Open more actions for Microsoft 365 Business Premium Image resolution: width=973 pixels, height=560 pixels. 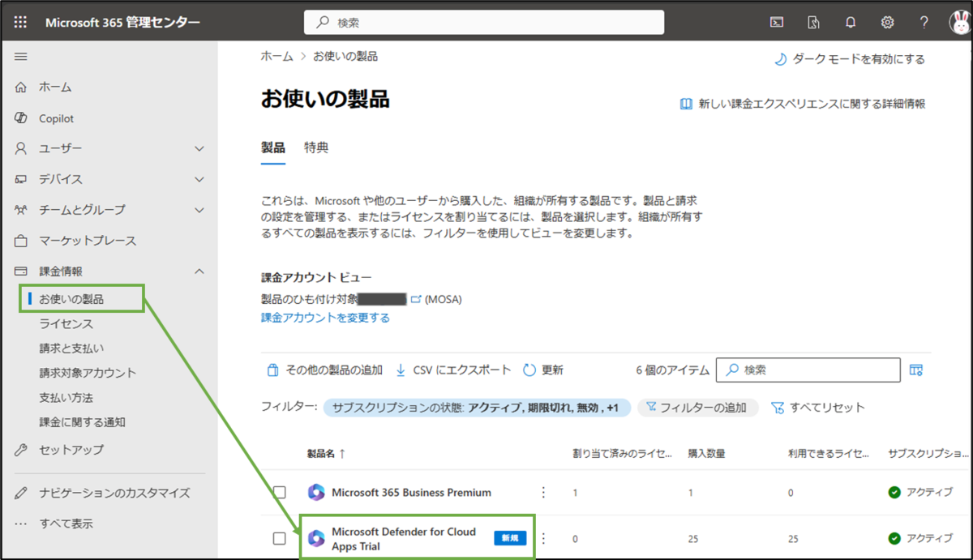pyautogui.click(x=543, y=492)
